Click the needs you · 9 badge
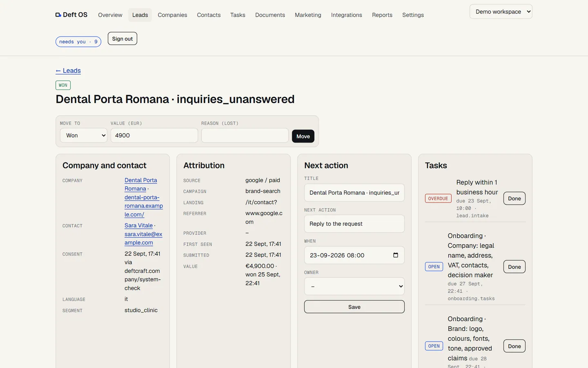The height and width of the screenshot is (368, 588). (78, 42)
